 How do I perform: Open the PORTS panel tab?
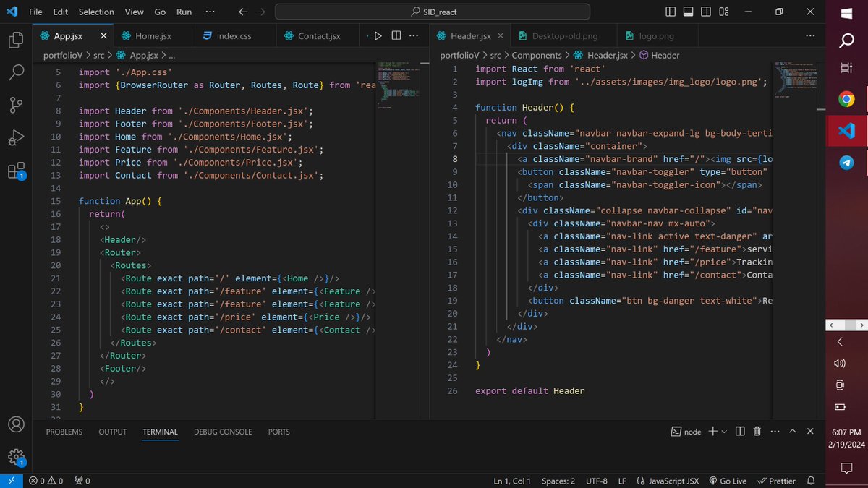tap(278, 432)
